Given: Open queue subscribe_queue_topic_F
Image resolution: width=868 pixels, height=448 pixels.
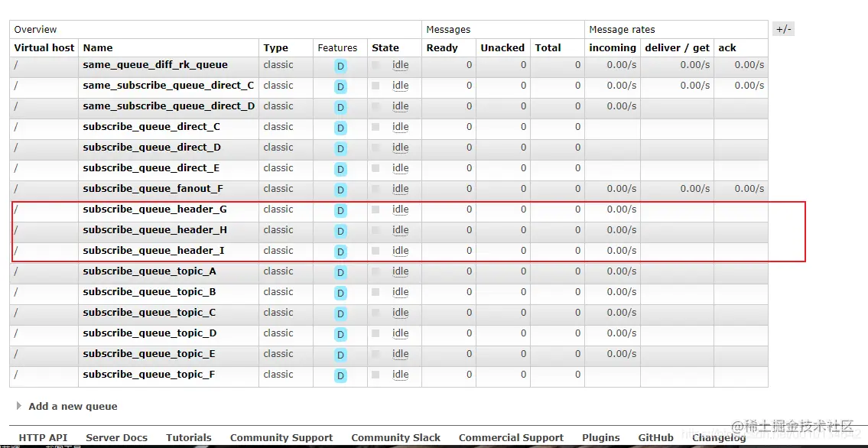Looking at the screenshot, I should 149,375.
